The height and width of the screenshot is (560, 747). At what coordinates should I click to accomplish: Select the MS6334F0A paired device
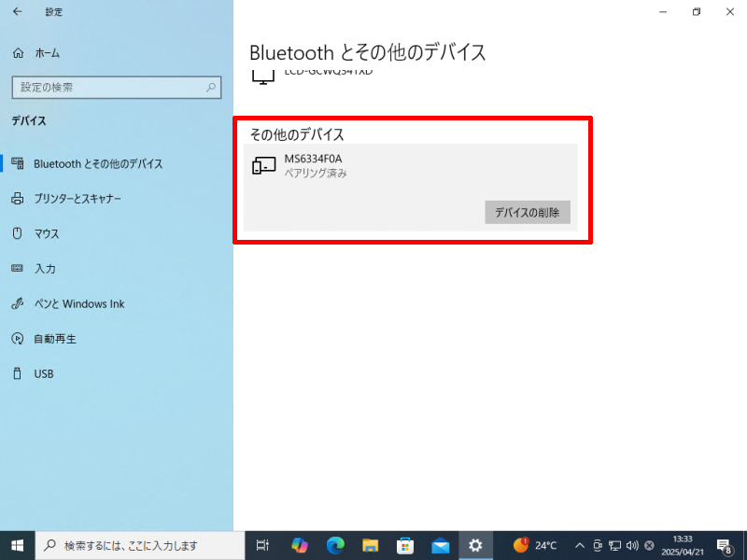coord(411,188)
